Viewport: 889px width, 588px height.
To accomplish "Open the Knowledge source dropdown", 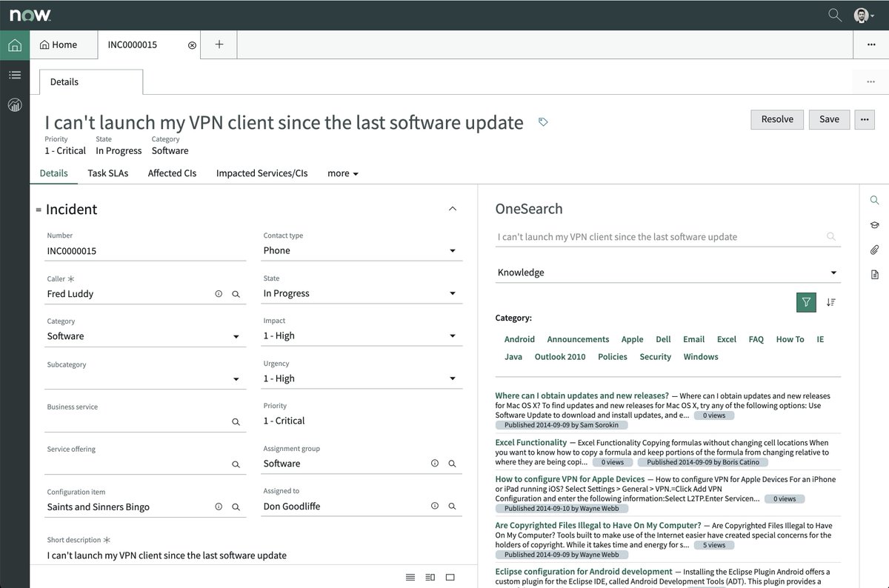I will click(x=668, y=273).
